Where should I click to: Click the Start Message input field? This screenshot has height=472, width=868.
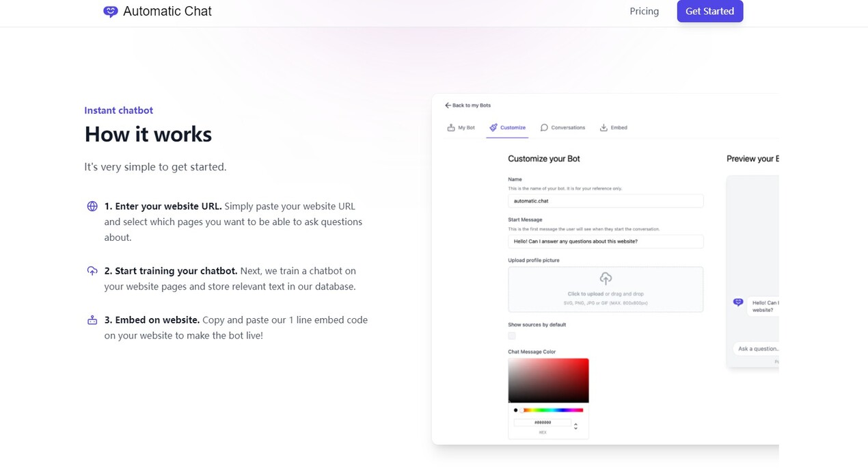coord(606,241)
